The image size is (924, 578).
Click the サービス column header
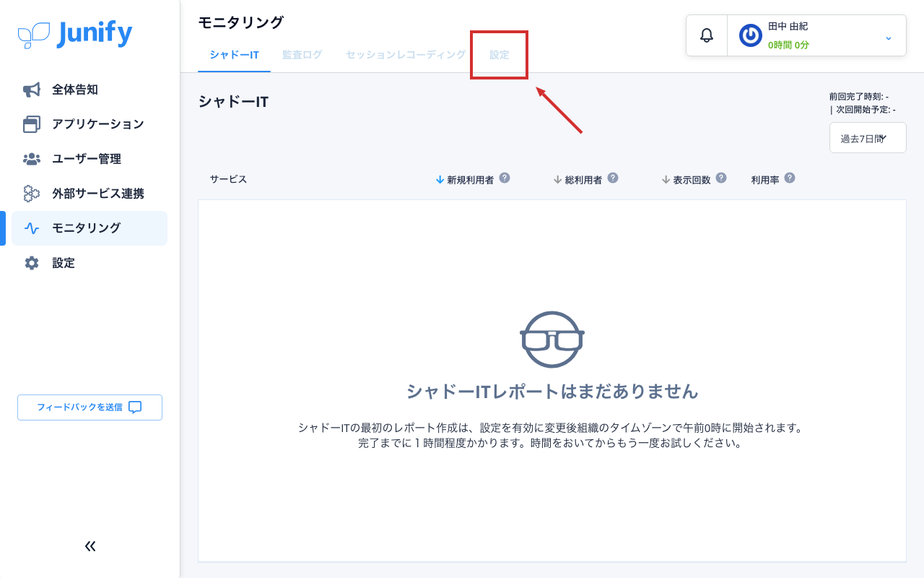[229, 179]
